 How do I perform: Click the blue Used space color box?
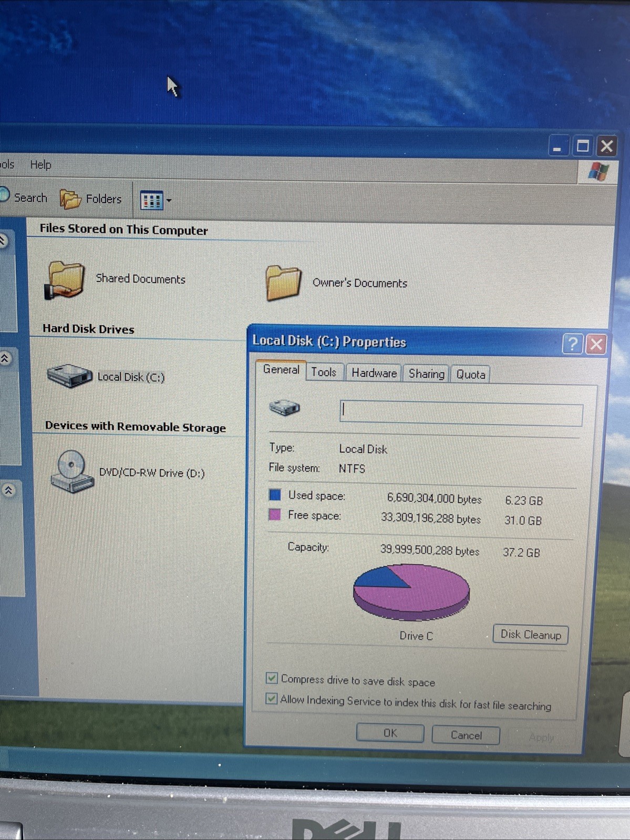pyautogui.click(x=275, y=494)
